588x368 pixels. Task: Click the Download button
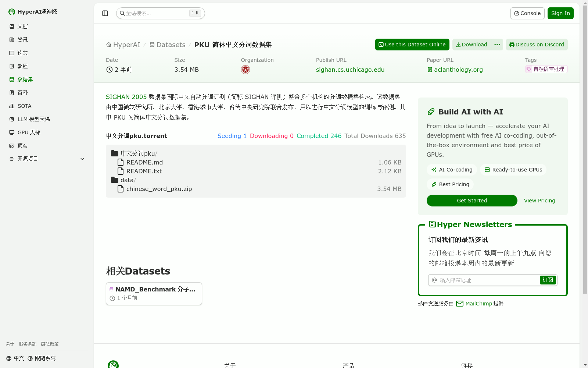(472, 45)
